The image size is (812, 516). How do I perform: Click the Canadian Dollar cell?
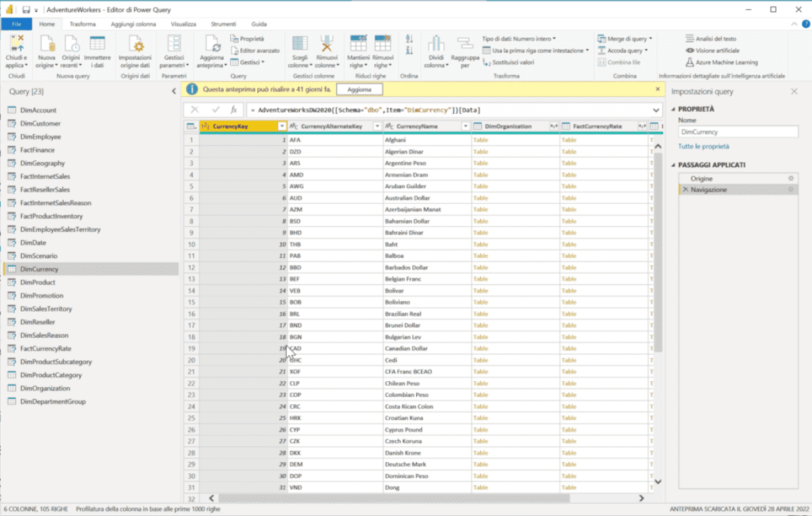click(x=427, y=349)
